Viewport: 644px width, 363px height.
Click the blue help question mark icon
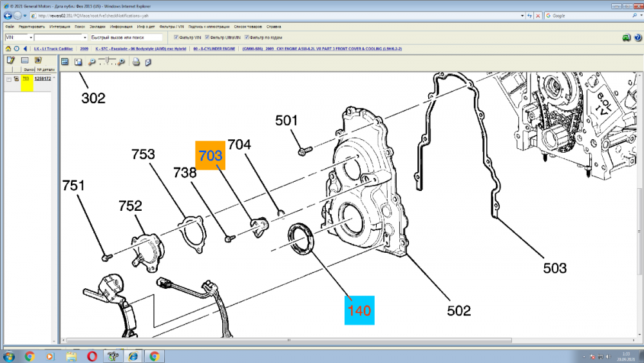[636, 38]
